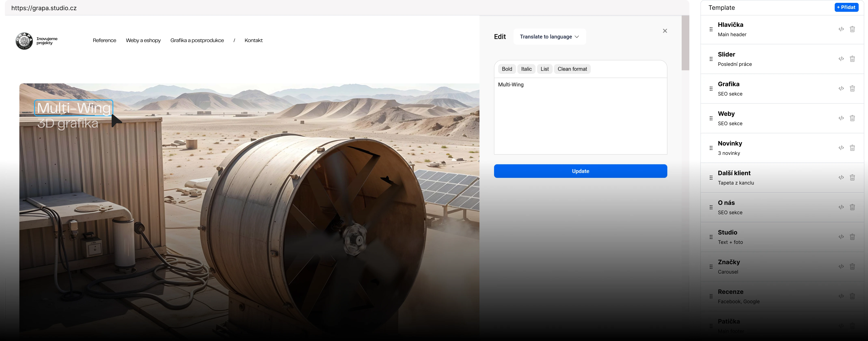This screenshot has height=341, width=868.
Task: Open code editor for O nás section
Action: tap(841, 207)
